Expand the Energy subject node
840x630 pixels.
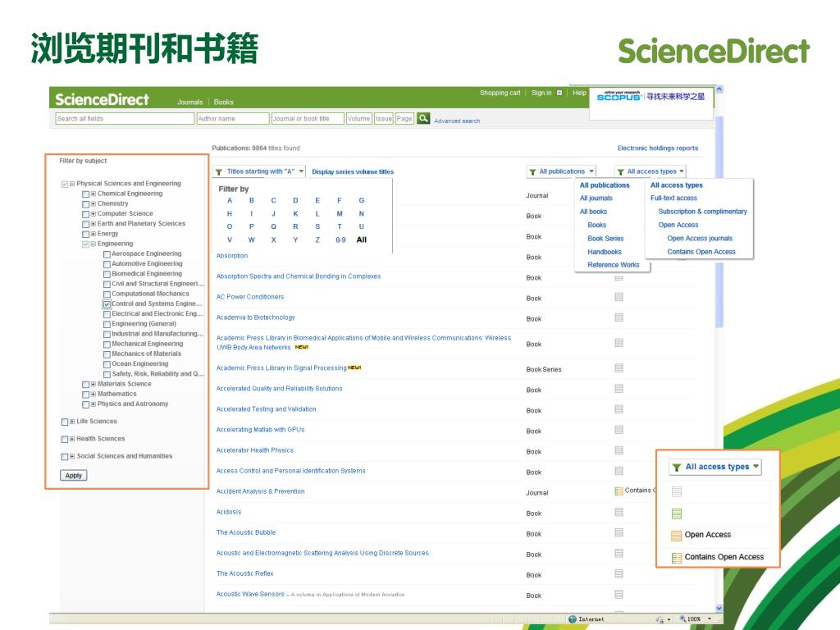[94, 234]
